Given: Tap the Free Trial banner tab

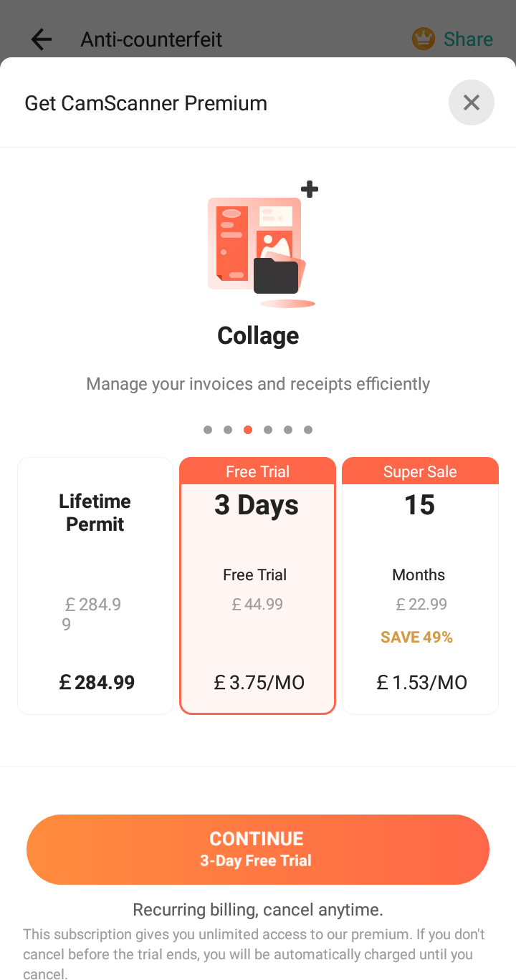Looking at the screenshot, I should (x=257, y=471).
